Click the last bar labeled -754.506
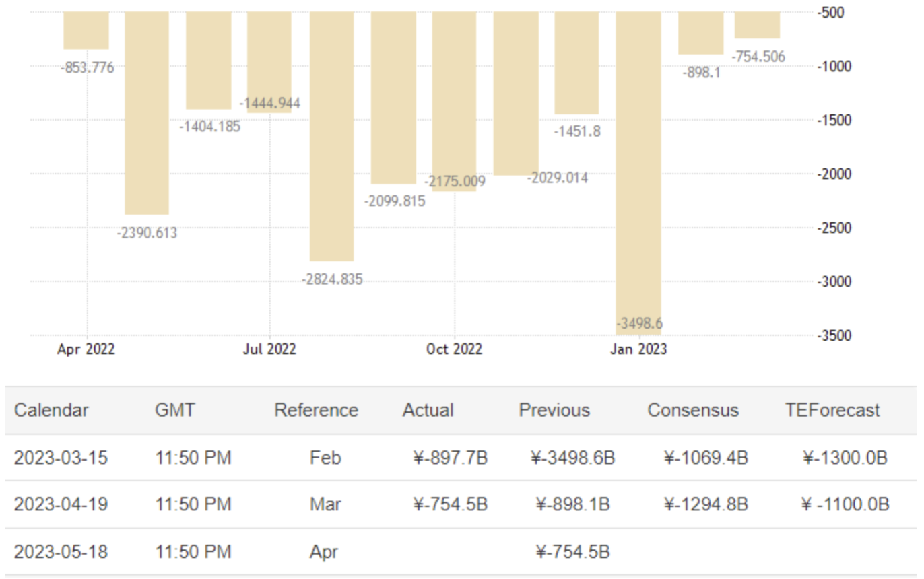 coord(757,25)
